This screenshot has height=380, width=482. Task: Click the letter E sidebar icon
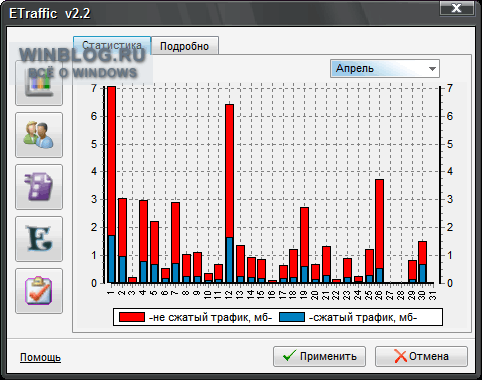coord(39,239)
